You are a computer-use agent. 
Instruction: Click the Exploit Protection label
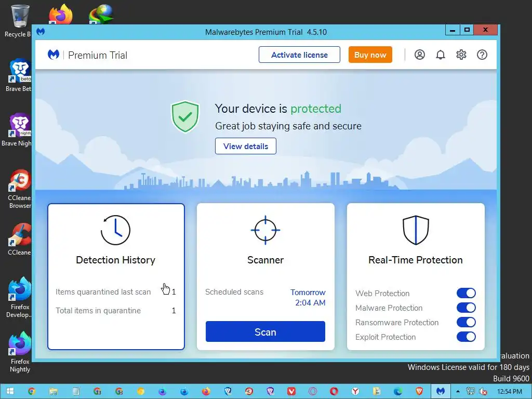click(385, 337)
